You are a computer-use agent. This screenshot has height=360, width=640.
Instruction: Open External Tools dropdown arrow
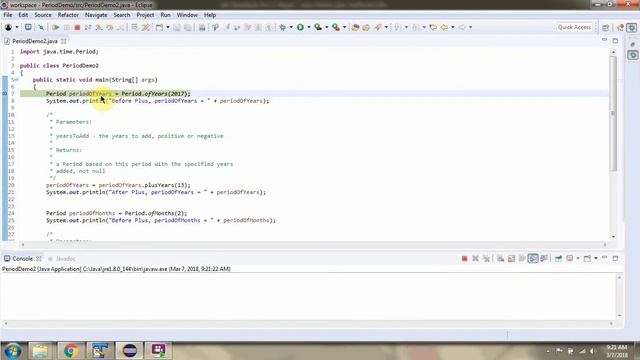(x=344, y=27)
